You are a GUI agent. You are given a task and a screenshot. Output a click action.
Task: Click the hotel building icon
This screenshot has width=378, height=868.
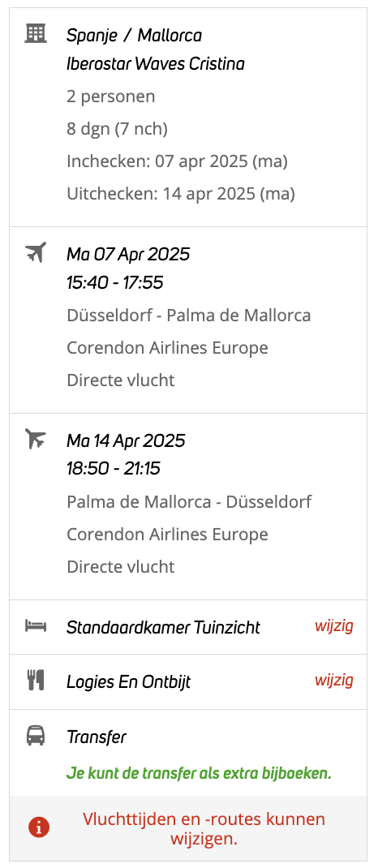(x=36, y=34)
